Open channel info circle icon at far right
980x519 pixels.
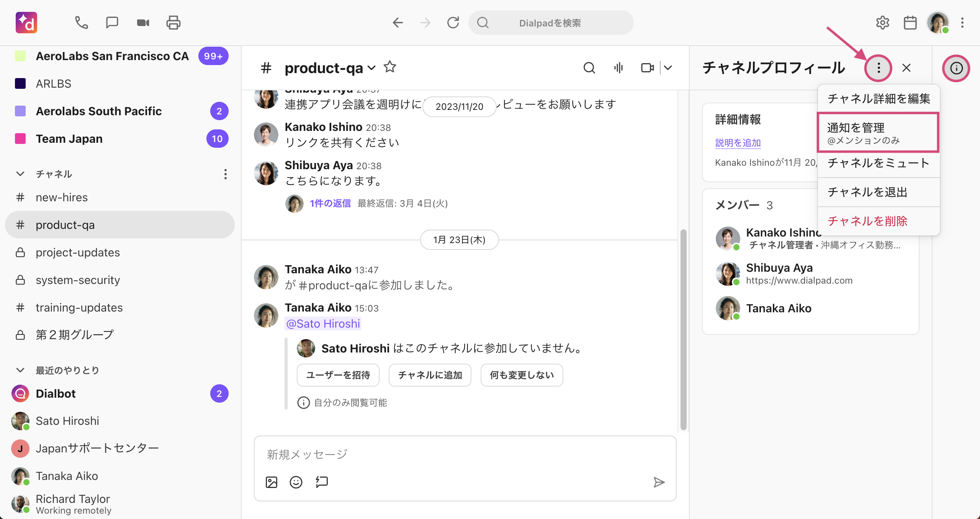[x=956, y=68]
